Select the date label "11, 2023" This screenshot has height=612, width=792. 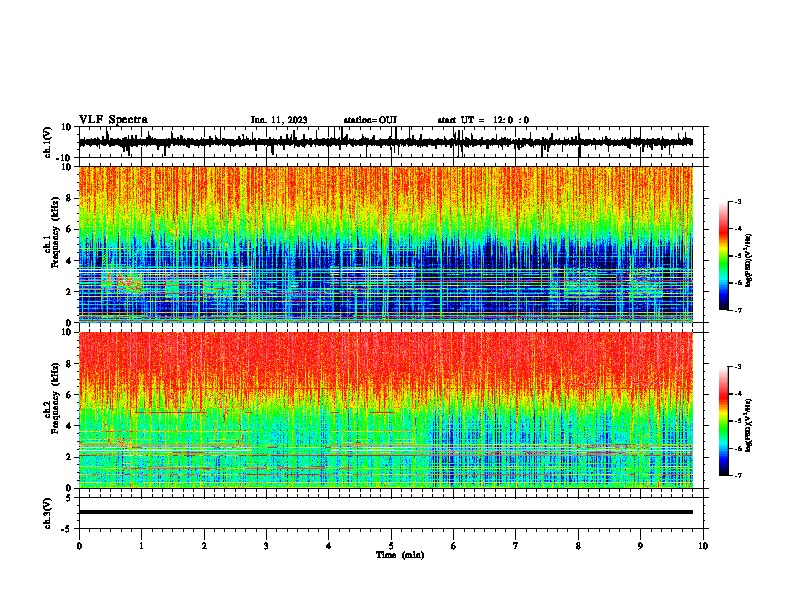click(286, 120)
